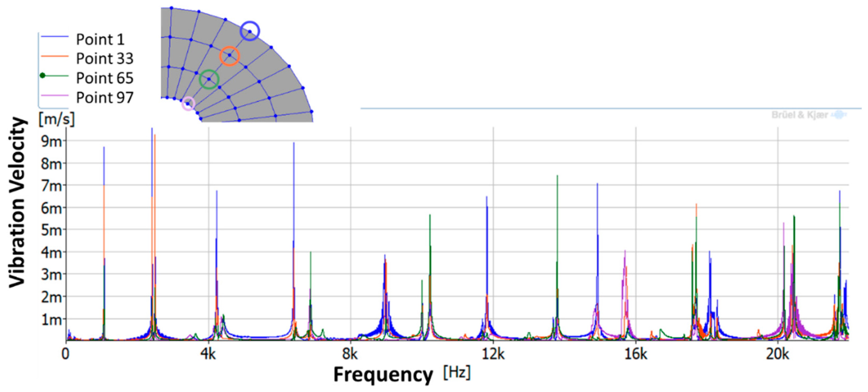868x392 pixels.
Task: Select the Point 97 legend entry
Action: point(105,98)
